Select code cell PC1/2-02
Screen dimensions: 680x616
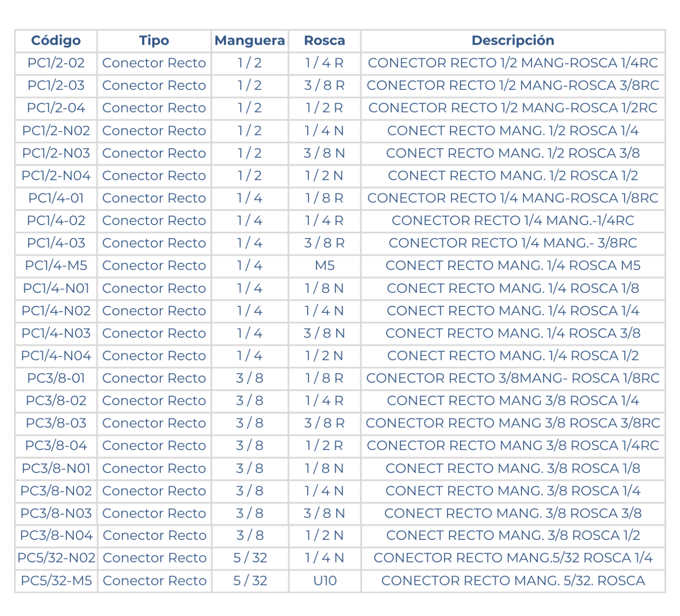(x=56, y=63)
